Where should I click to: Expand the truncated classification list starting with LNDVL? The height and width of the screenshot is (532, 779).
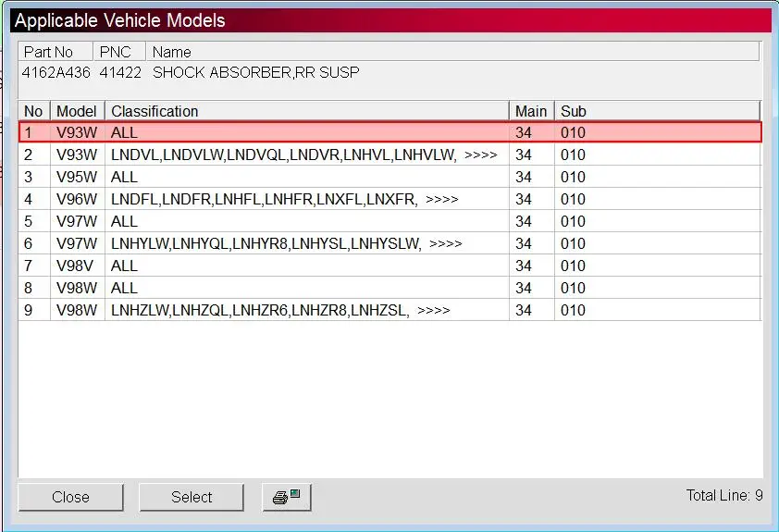click(x=480, y=155)
